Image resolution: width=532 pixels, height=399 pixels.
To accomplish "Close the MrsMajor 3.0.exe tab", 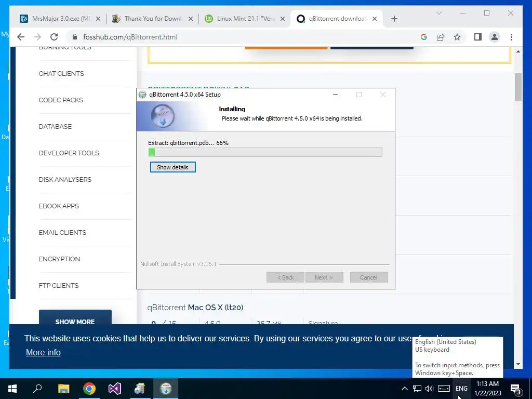I will tap(98, 19).
